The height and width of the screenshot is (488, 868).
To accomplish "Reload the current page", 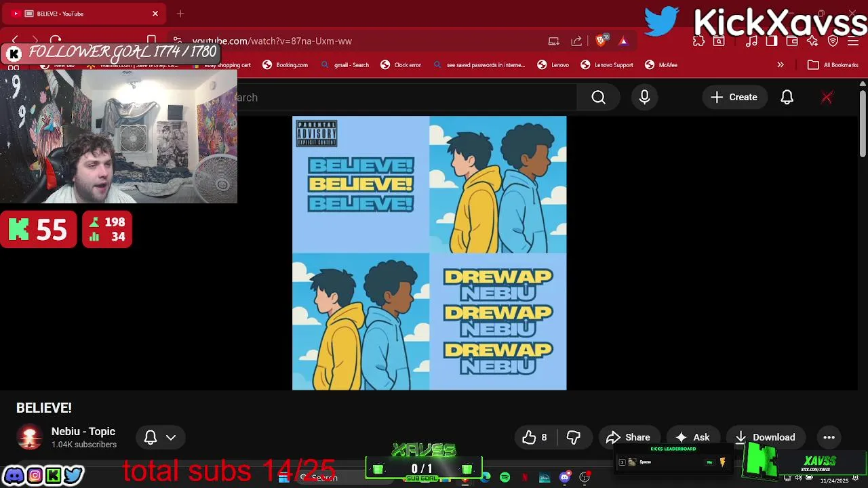I will tap(56, 41).
